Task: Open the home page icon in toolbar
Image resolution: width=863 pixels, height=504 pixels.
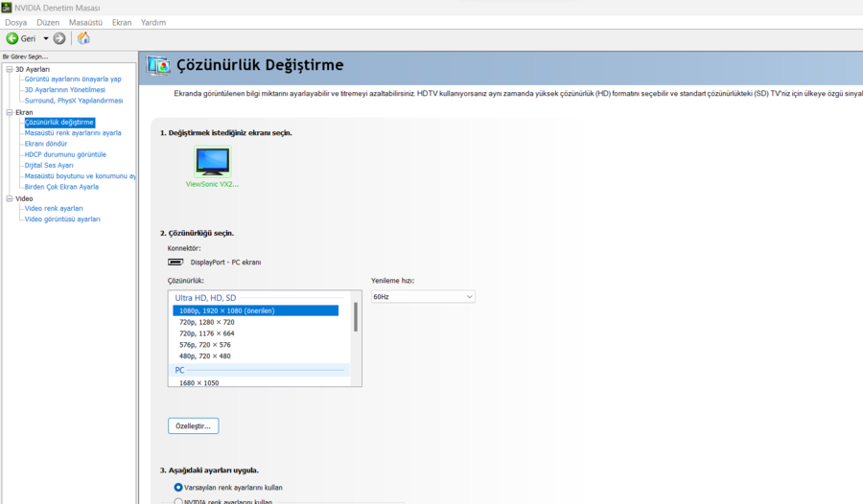Action: pos(83,38)
